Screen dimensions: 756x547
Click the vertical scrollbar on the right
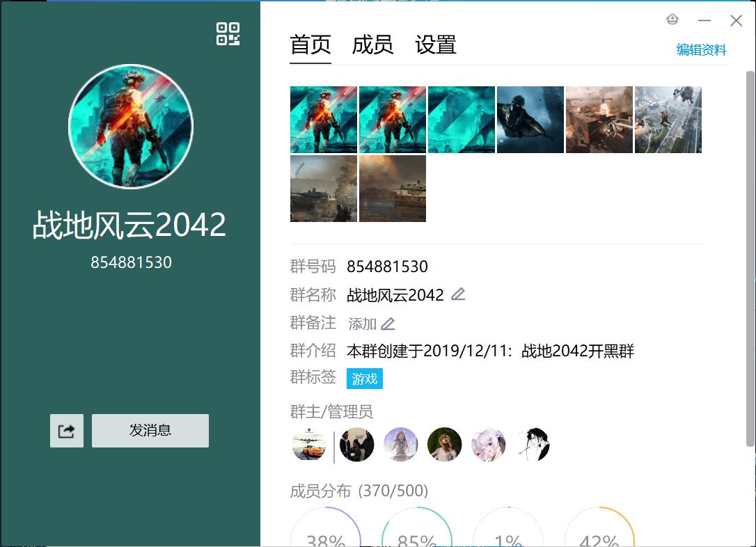(750, 260)
